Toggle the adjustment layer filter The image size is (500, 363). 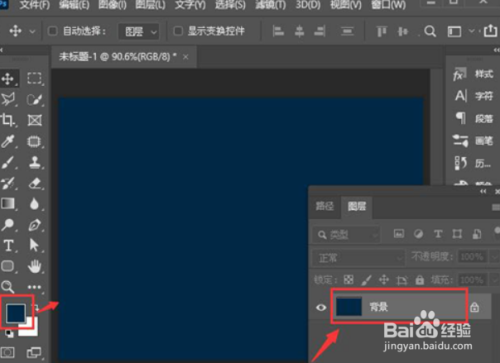click(418, 234)
